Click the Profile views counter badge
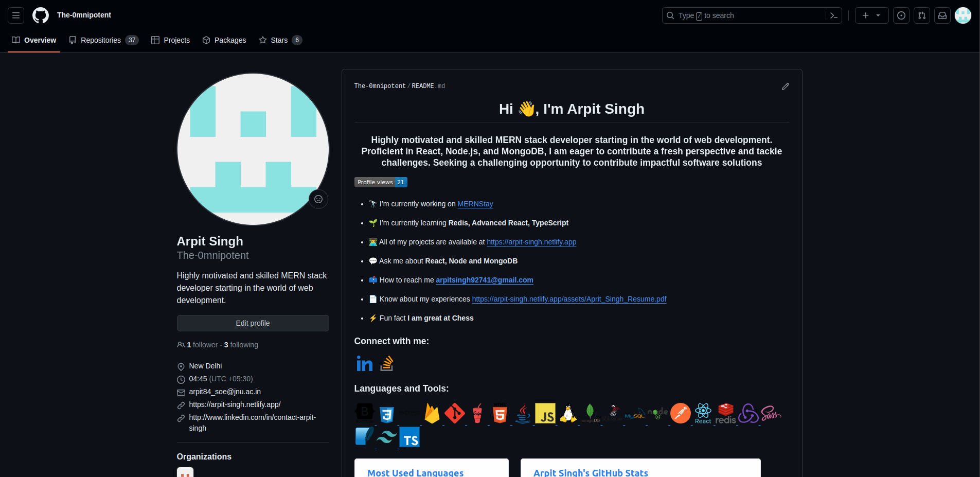The height and width of the screenshot is (477, 980). tap(381, 182)
